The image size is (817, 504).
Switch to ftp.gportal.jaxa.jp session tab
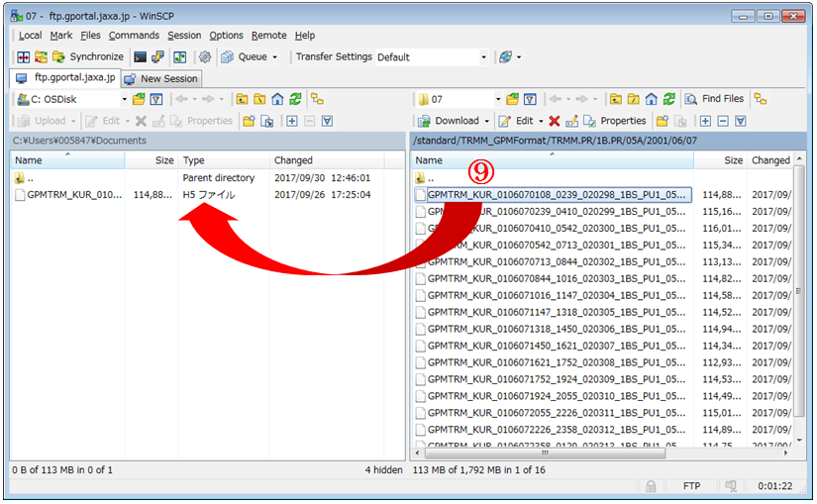pyautogui.click(x=65, y=78)
